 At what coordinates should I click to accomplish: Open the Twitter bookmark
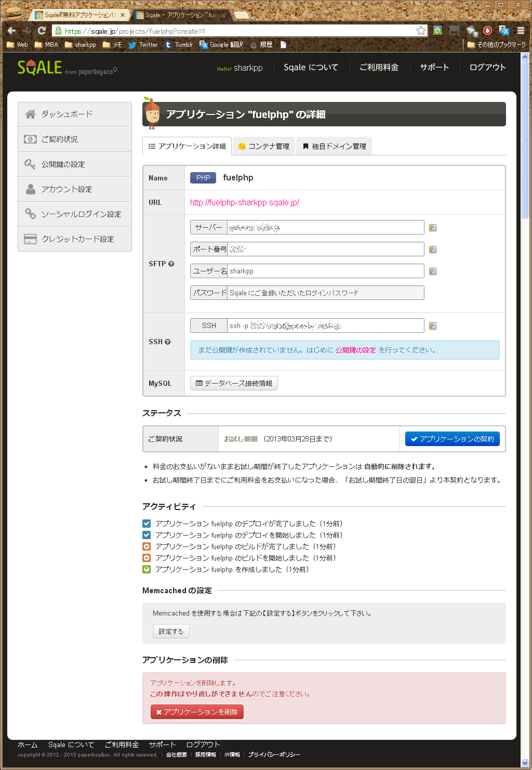click(x=143, y=45)
